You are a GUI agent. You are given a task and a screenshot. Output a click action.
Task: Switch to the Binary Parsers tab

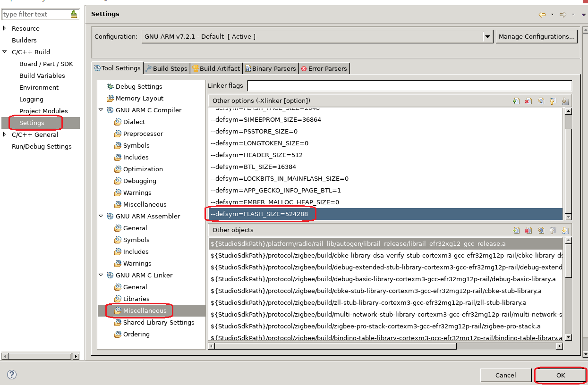click(x=270, y=68)
